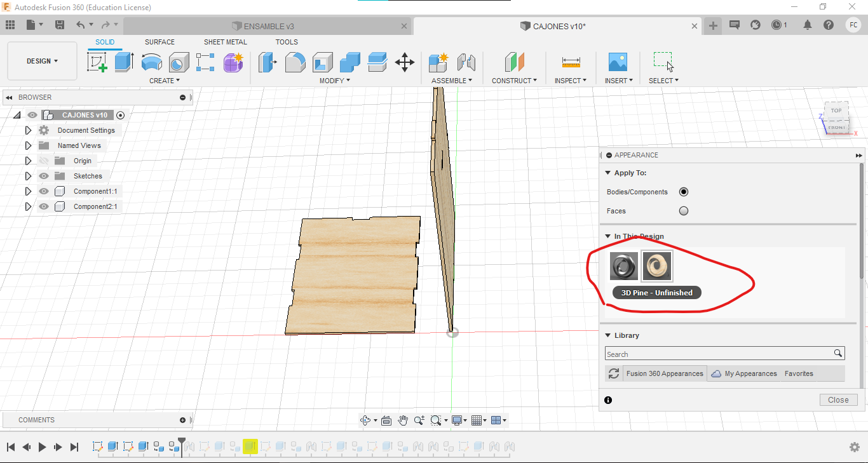Activate the Move/Copy arrows tool

tap(405, 62)
